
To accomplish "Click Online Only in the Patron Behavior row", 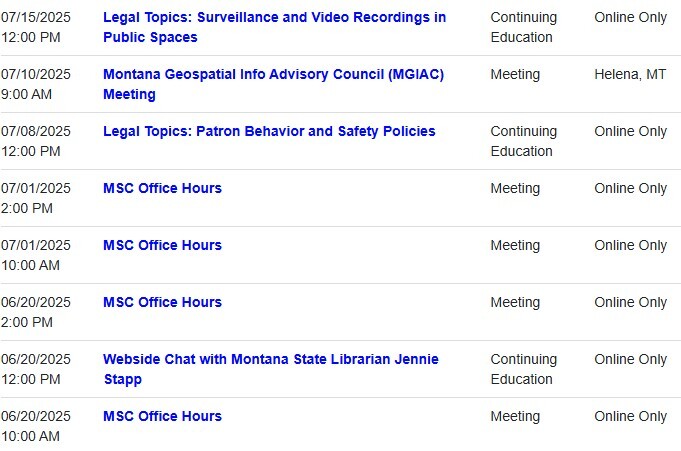I will pos(630,132).
